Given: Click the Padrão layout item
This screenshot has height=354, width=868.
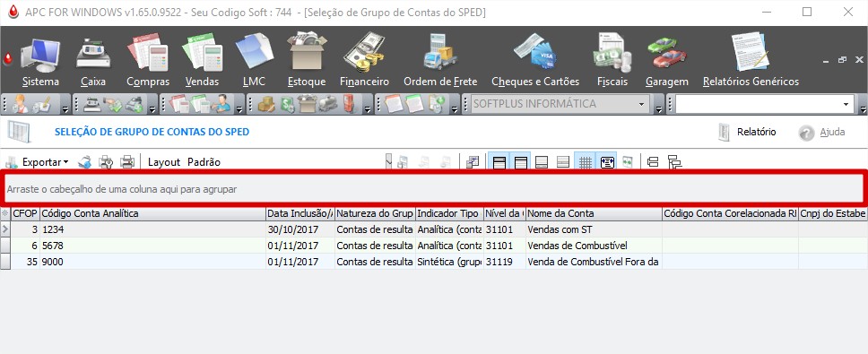Looking at the screenshot, I should click(x=204, y=162).
